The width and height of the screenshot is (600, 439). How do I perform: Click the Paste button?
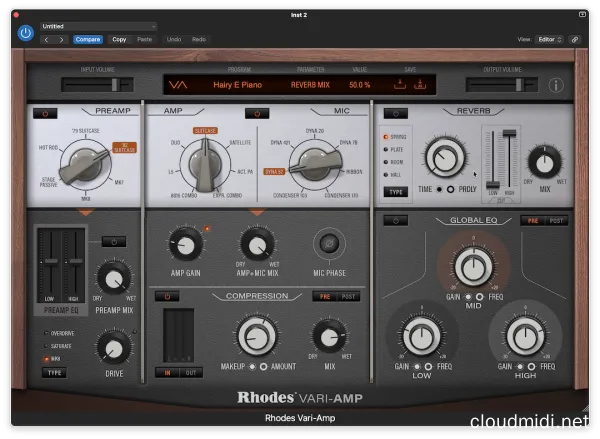coord(145,39)
